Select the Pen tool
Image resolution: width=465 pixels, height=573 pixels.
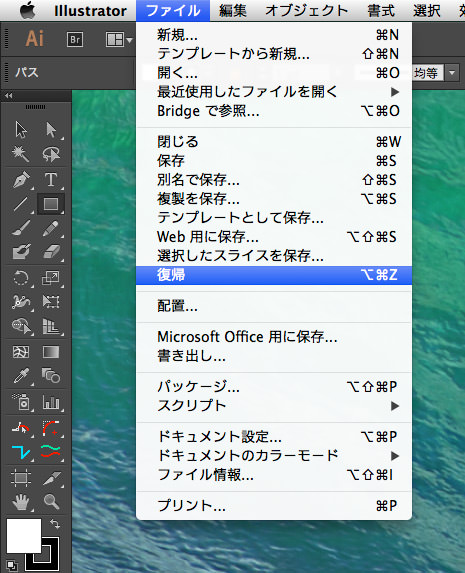click(x=21, y=180)
